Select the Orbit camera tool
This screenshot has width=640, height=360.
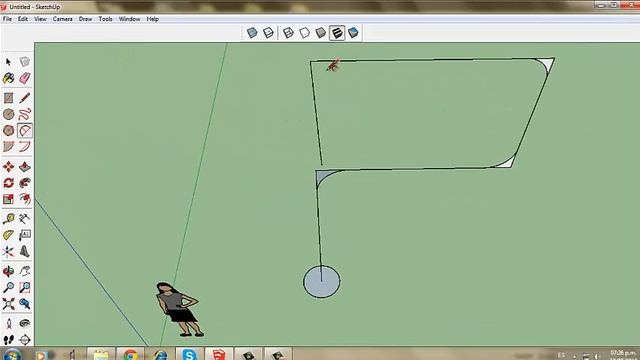coord(9,271)
